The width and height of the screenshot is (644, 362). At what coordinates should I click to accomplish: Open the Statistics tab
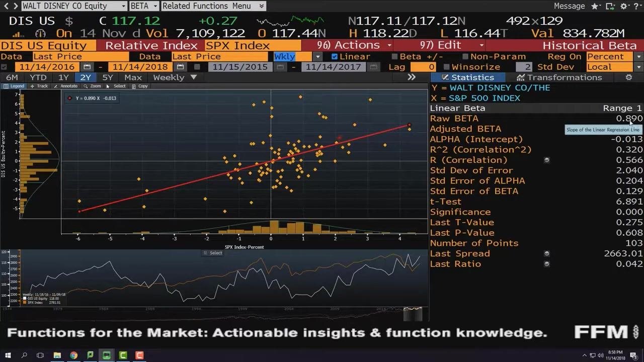(467, 77)
